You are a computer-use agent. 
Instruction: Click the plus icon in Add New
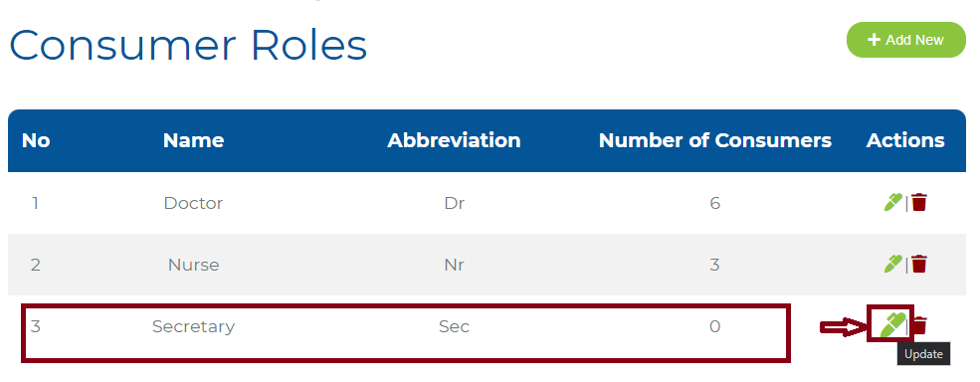point(874,40)
